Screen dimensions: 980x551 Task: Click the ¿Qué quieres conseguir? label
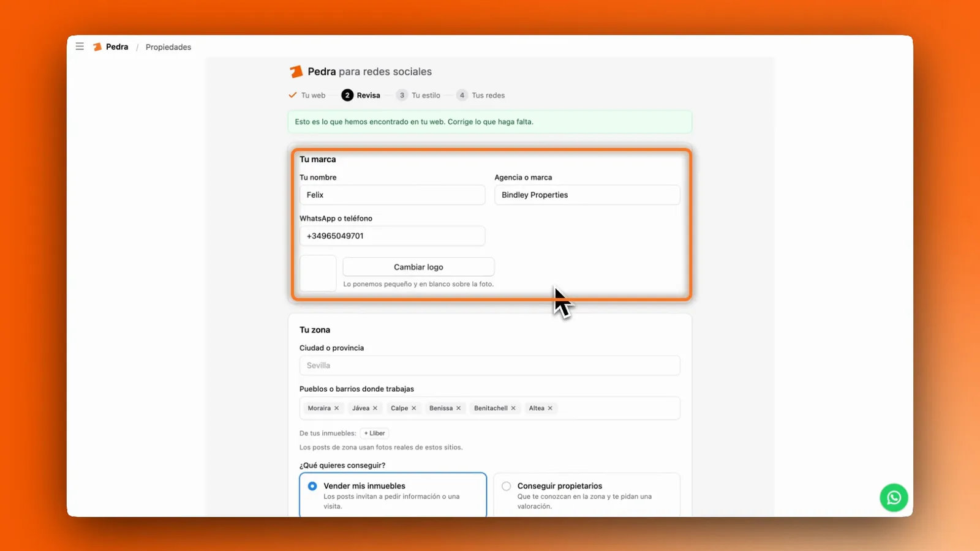tap(342, 465)
